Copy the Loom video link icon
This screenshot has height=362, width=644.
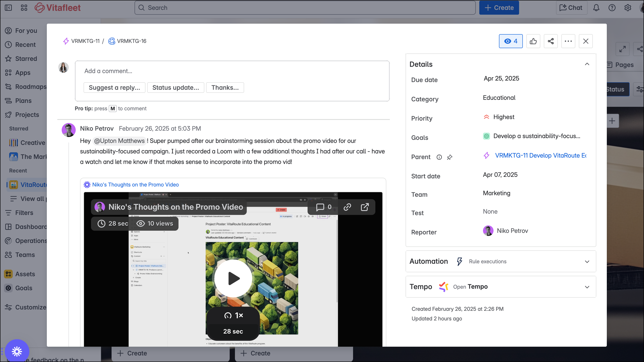(x=347, y=207)
